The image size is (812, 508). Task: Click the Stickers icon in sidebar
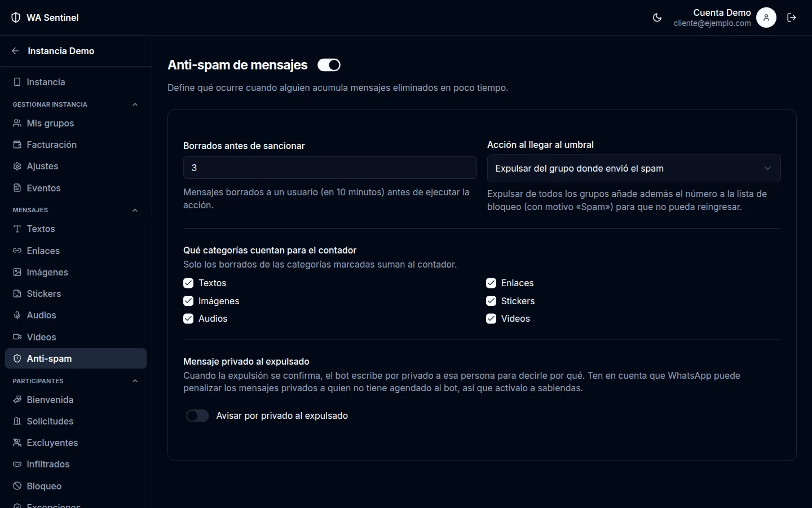(17, 294)
